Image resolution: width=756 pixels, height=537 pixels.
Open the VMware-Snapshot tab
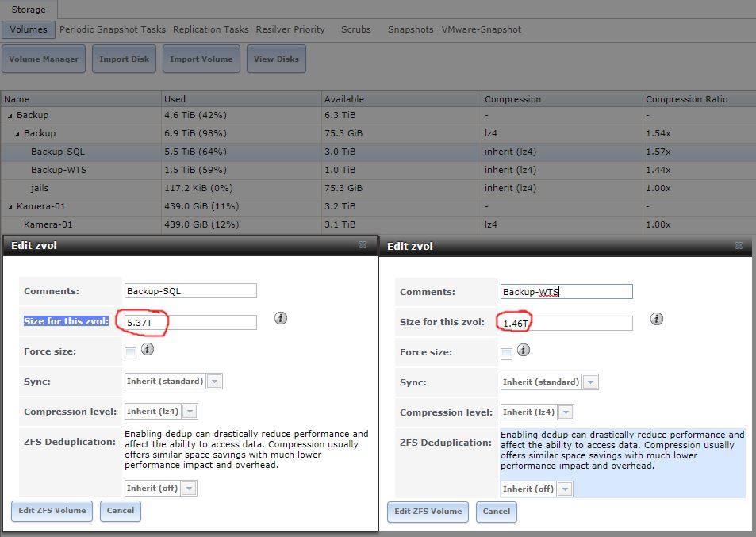(x=482, y=29)
